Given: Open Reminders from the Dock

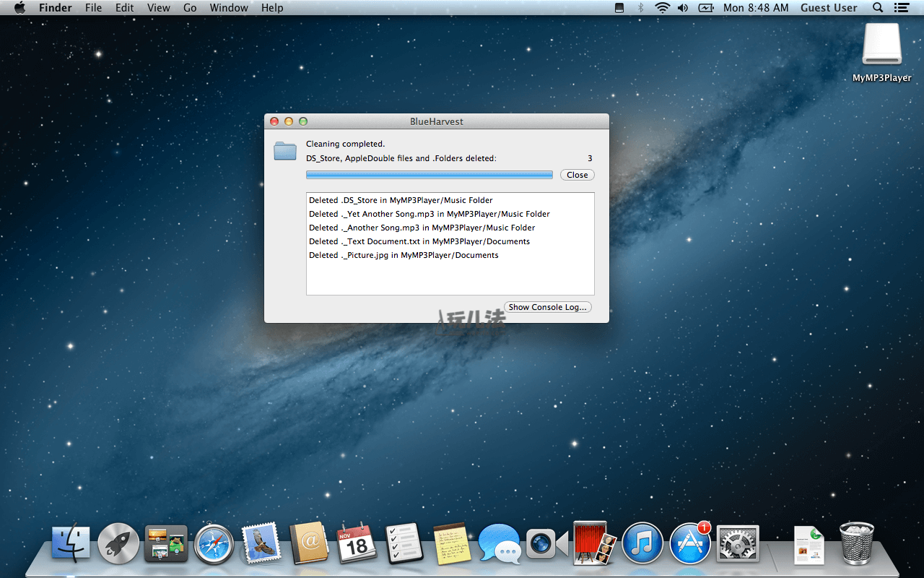Looking at the screenshot, I should tap(404, 543).
